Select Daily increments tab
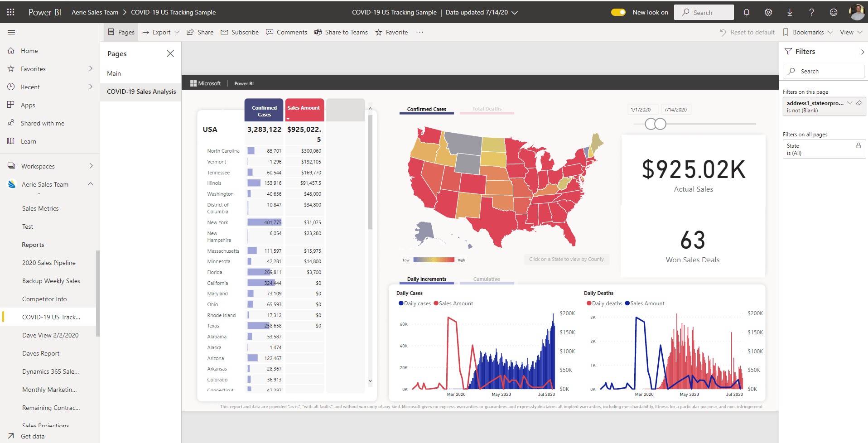Image resolution: width=868 pixels, height=443 pixels. (426, 279)
